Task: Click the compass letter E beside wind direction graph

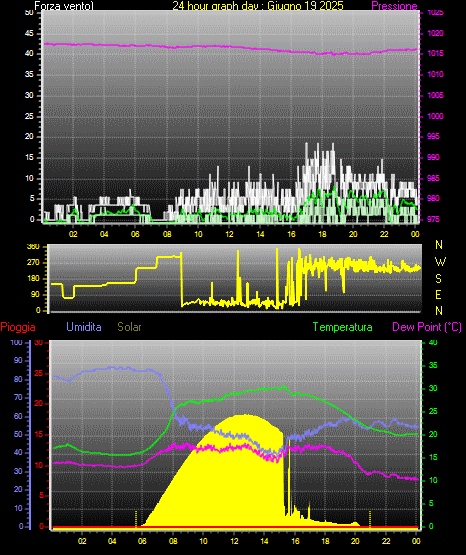Action: [x=438, y=294]
